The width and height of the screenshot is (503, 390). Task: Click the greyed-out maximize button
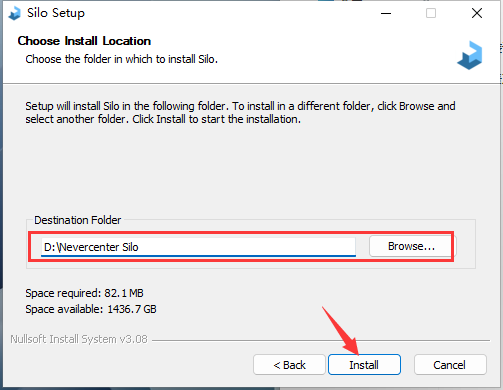(431, 13)
